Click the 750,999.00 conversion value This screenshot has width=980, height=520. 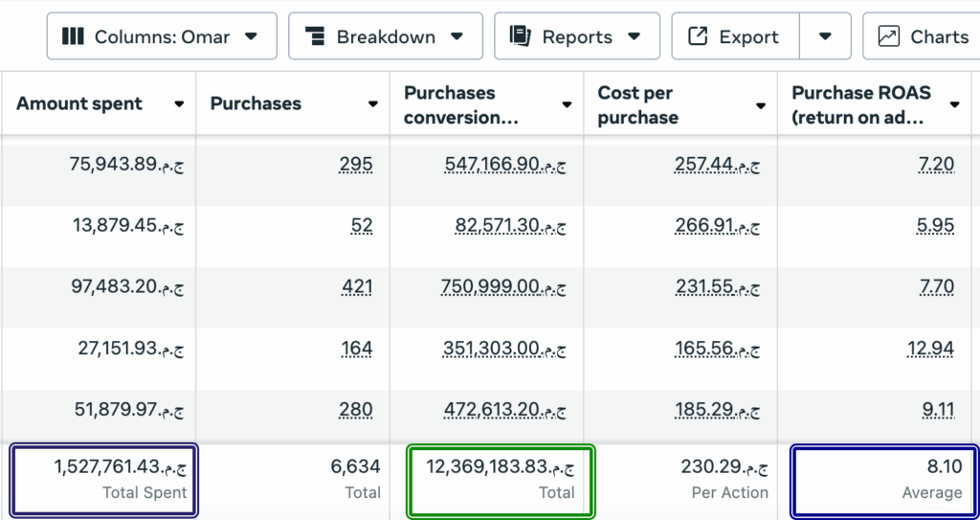(503, 287)
